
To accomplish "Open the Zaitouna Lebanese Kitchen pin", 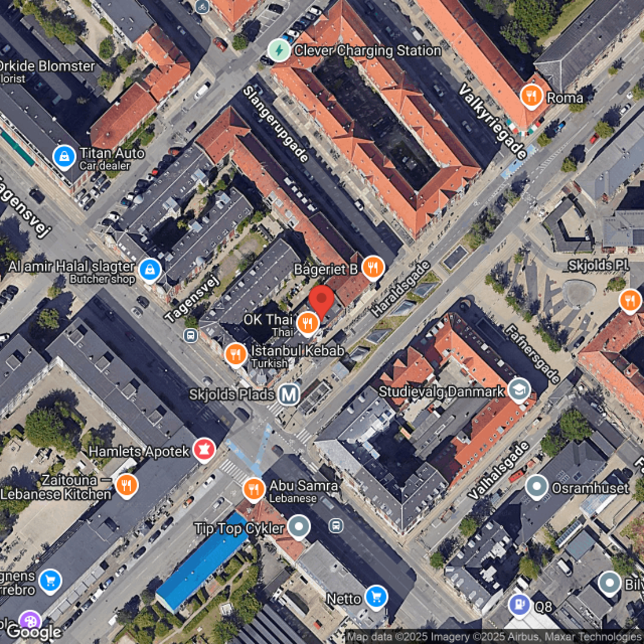I will pos(126,486).
